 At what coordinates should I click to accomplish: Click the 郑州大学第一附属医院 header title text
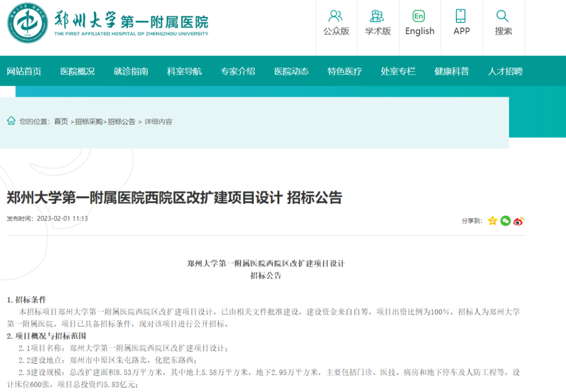132,20
